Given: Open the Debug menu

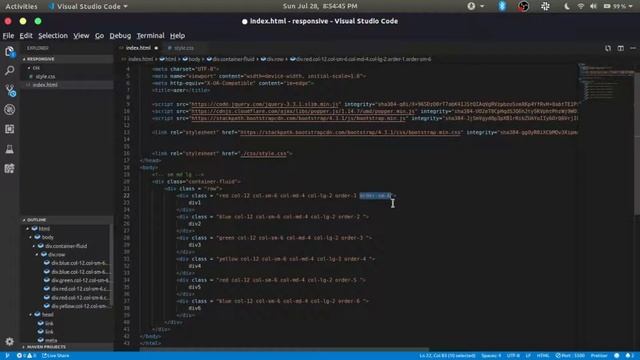Looking at the screenshot, I should [x=120, y=36].
